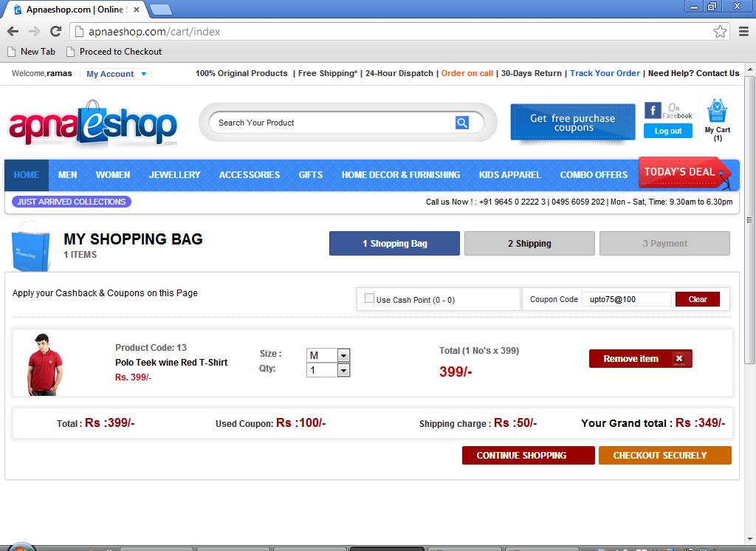Click Get free purchase coupons banner

(x=573, y=122)
